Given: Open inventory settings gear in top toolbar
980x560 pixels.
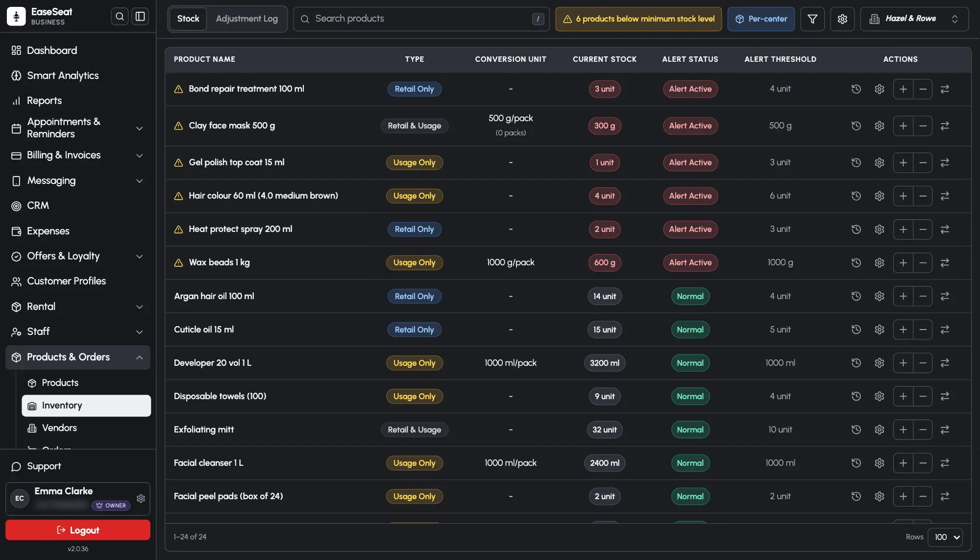Looking at the screenshot, I should point(842,19).
